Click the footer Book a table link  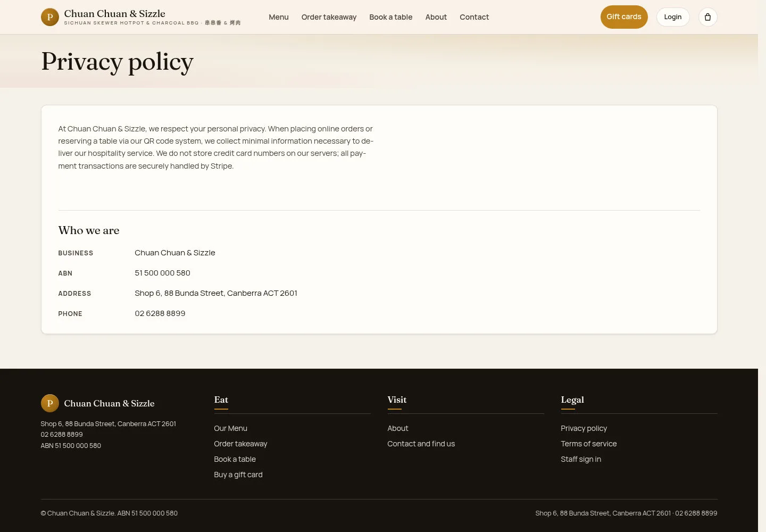point(235,459)
